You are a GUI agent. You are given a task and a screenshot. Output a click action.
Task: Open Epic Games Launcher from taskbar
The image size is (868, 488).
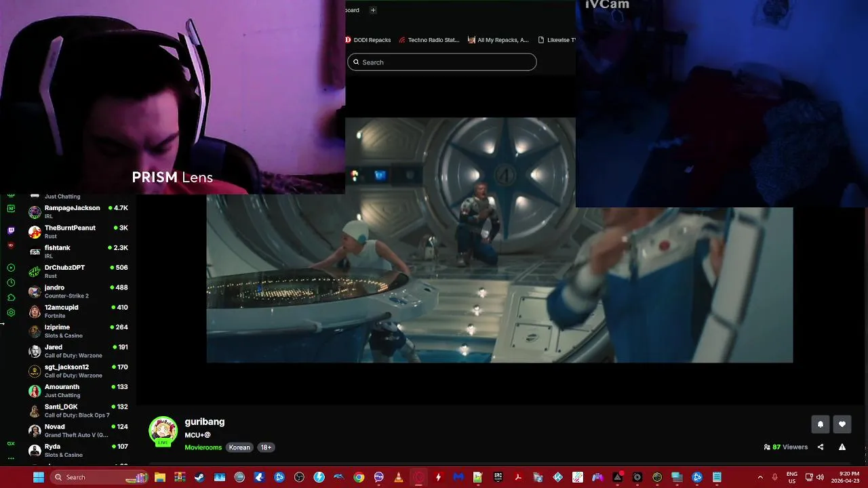(498, 477)
